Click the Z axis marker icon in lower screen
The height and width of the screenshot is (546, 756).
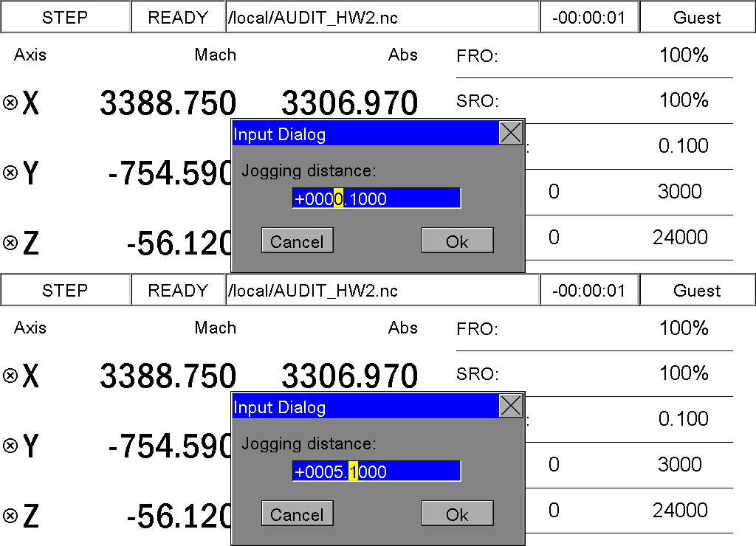pos(10,515)
